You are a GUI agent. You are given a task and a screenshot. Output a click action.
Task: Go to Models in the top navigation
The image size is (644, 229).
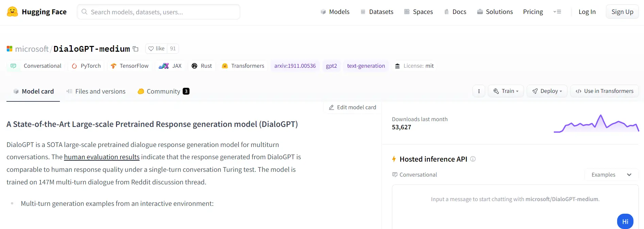click(x=335, y=12)
